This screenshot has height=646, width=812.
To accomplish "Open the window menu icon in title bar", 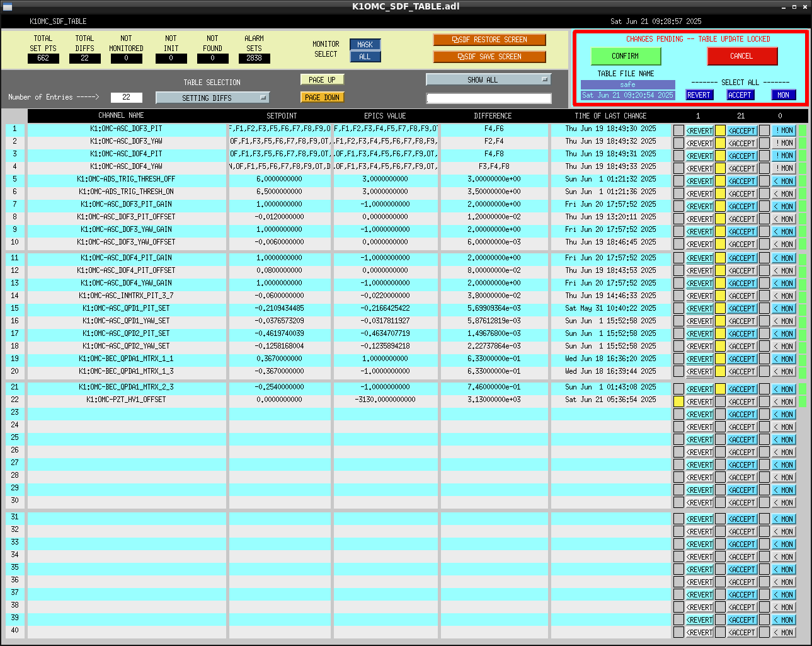I will pyautogui.click(x=8, y=7).
